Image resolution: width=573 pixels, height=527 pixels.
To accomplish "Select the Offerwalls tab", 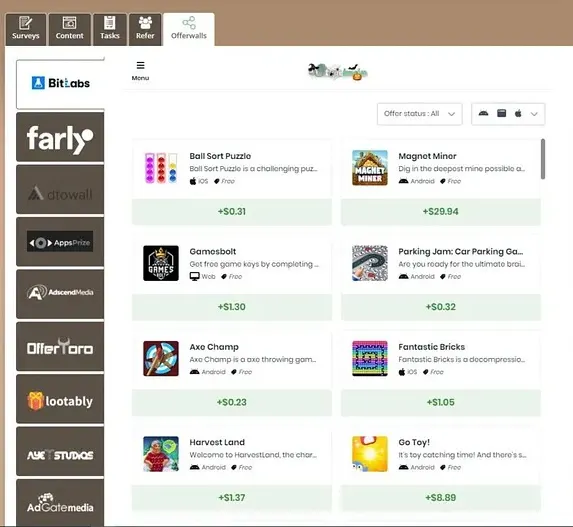I will pyautogui.click(x=189, y=29).
